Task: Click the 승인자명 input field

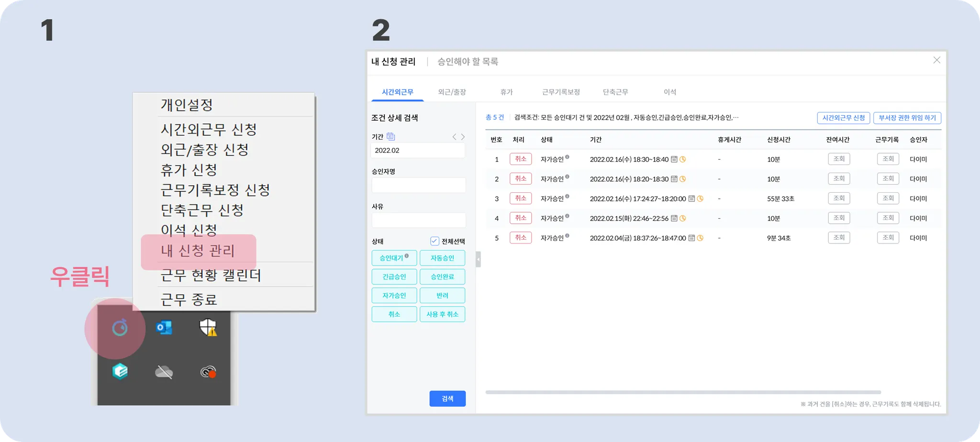Action: (x=419, y=185)
